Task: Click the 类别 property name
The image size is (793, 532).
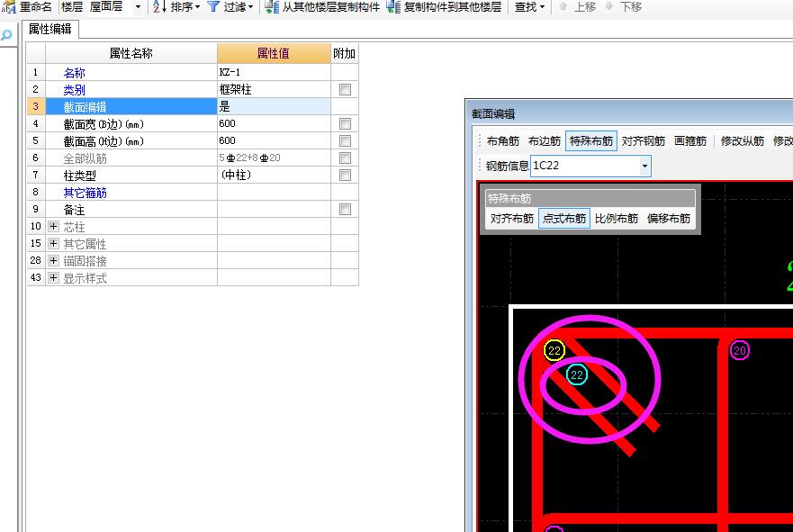Action: coord(75,90)
